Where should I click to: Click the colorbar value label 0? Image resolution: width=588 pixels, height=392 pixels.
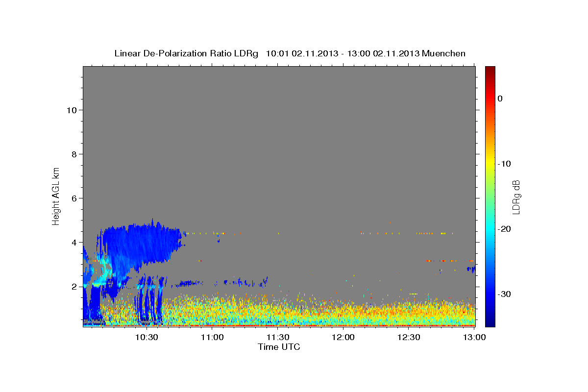(500, 98)
